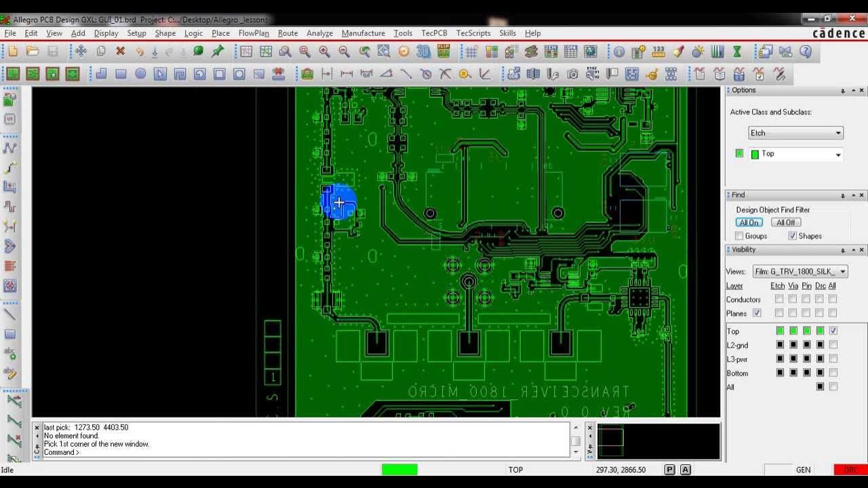Click the All On button
Viewport: 868px width, 488px height.
(749, 222)
